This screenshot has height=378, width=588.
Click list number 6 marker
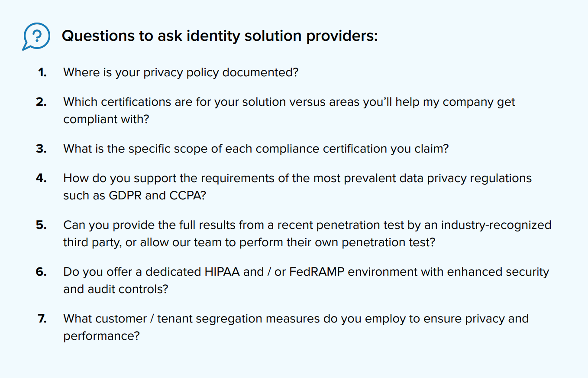pyautogui.click(x=41, y=272)
